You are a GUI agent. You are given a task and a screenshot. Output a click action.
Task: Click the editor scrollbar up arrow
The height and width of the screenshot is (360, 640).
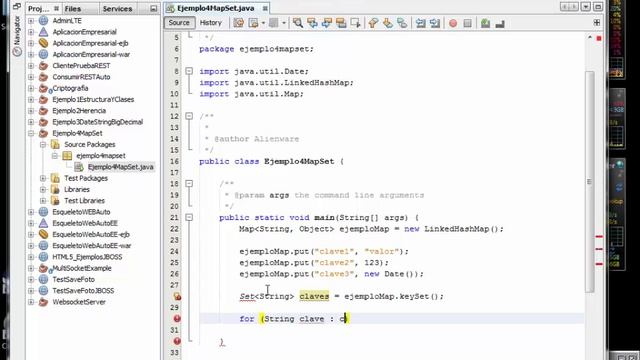589,38
